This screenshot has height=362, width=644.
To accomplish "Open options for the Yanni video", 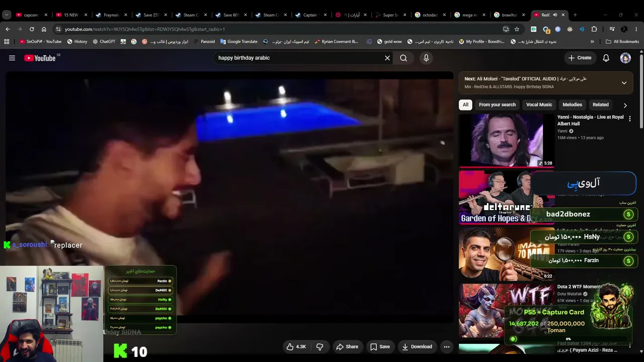I will coord(629,119).
